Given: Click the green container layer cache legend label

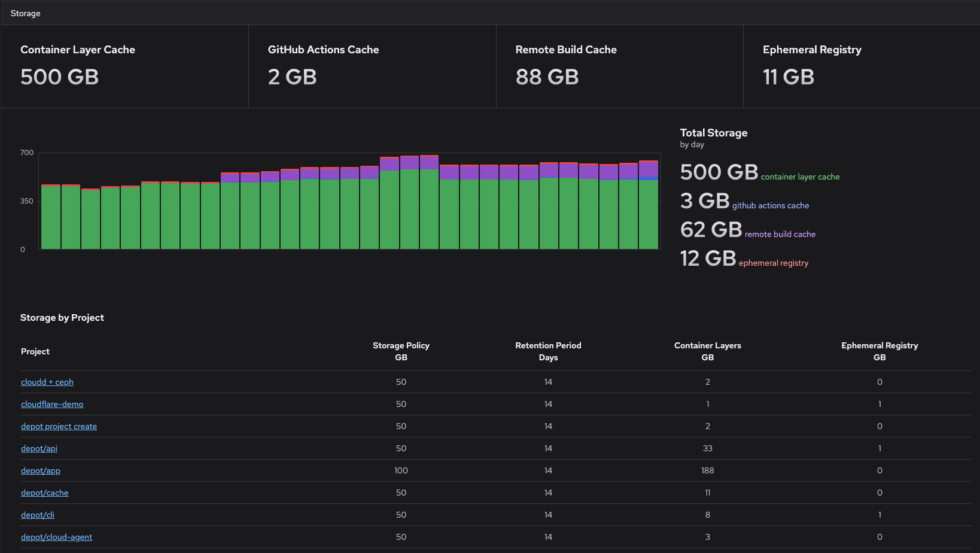Looking at the screenshot, I should click(x=800, y=177).
